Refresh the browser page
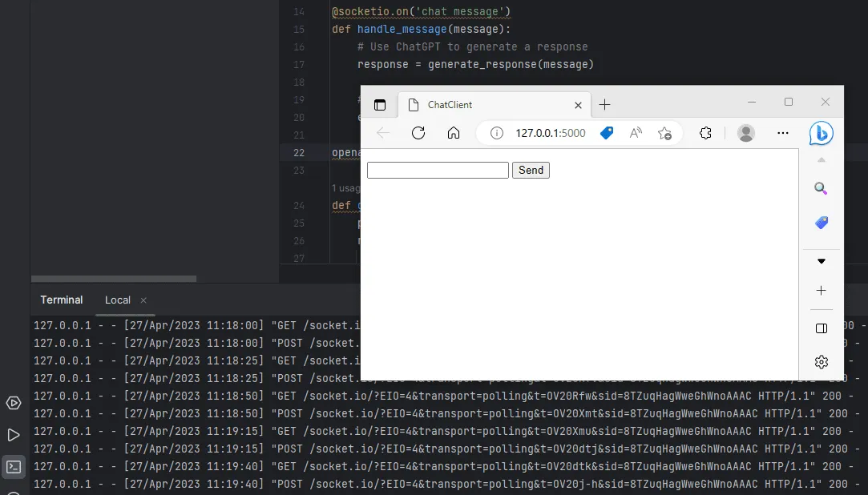 click(x=418, y=133)
